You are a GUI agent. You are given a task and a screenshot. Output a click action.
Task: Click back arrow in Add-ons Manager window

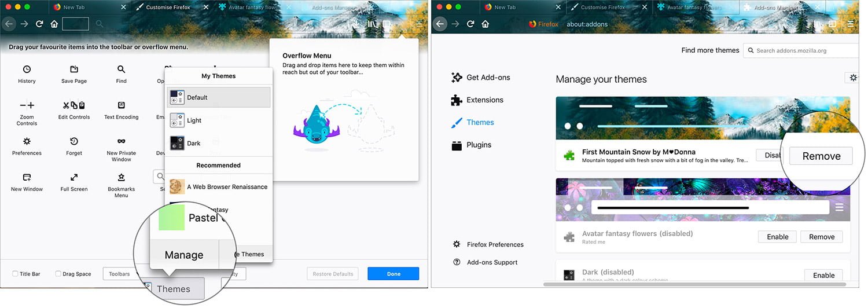pos(440,24)
